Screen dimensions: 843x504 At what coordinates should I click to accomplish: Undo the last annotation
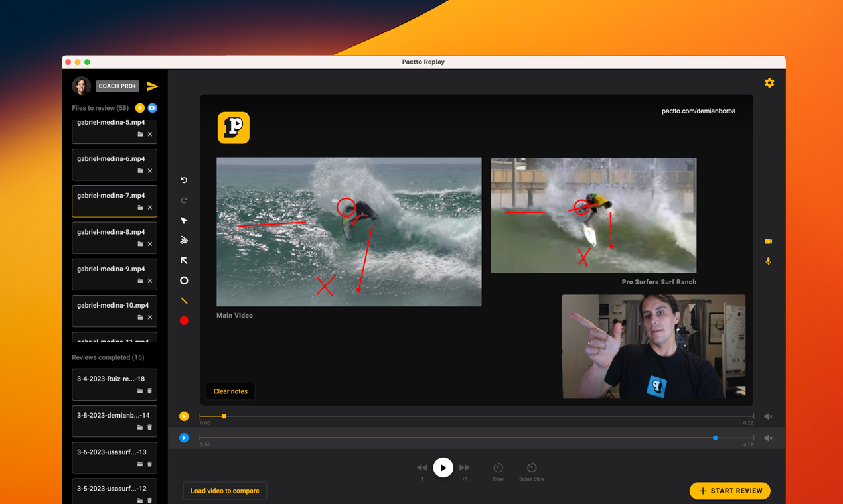[184, 180]
